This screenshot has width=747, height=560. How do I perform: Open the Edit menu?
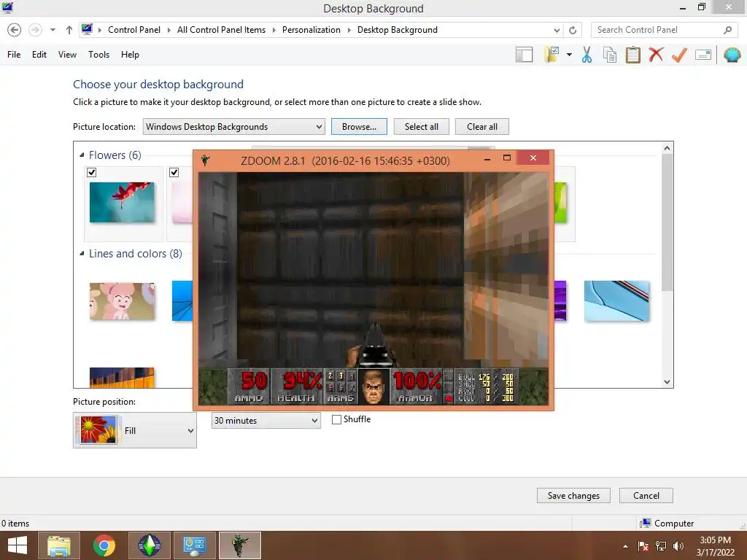tap(39, 55)
